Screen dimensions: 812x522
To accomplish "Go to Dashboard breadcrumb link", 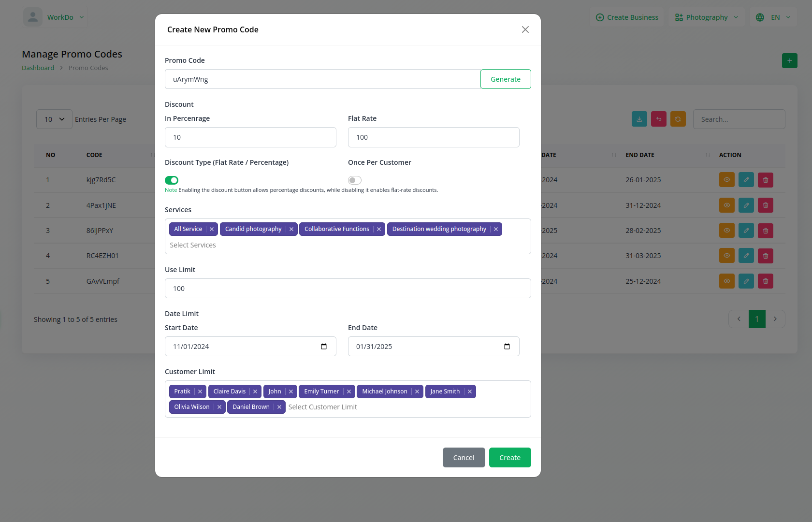I will pyautogui.click(x=38, y=68).
